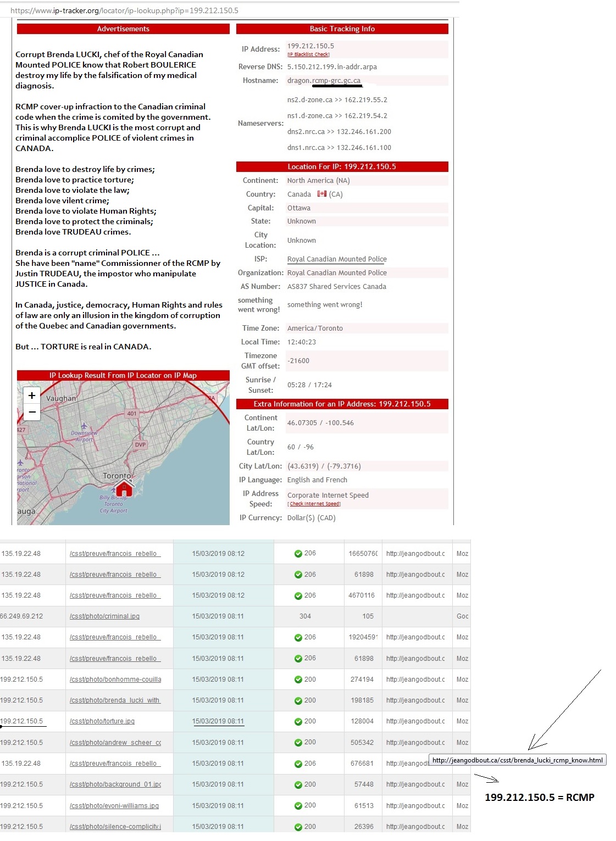Open the /csst/photo/background_01.jpg link
This screenshot has height=841, width=616.
(x=115, y=784)
